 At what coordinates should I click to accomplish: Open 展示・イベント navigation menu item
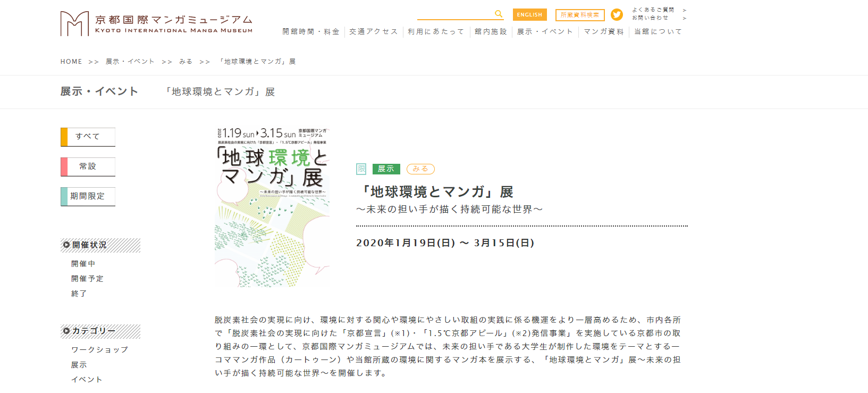click(545, 32)
